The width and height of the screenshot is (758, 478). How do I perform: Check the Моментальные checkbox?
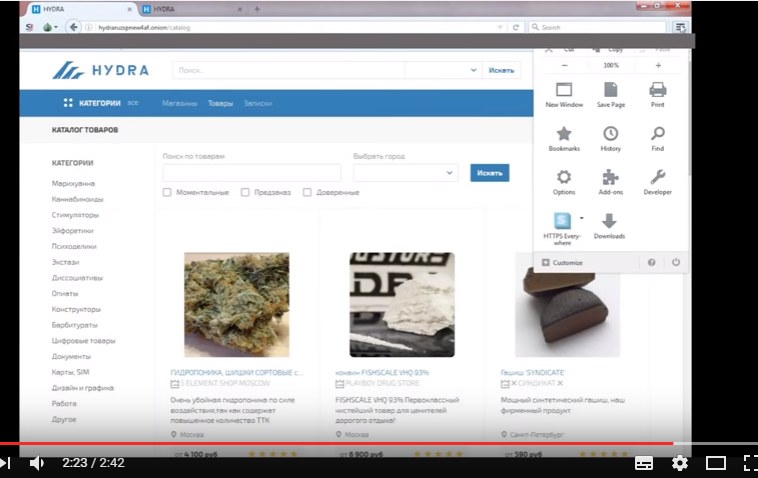coord(167,192)
